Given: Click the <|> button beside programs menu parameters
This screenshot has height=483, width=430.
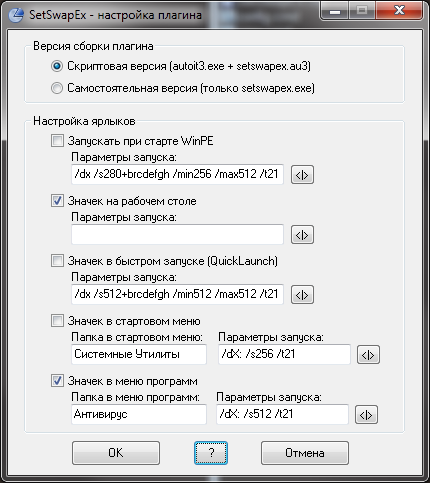Looking at the screenshot, I should (x=366, y=415).
